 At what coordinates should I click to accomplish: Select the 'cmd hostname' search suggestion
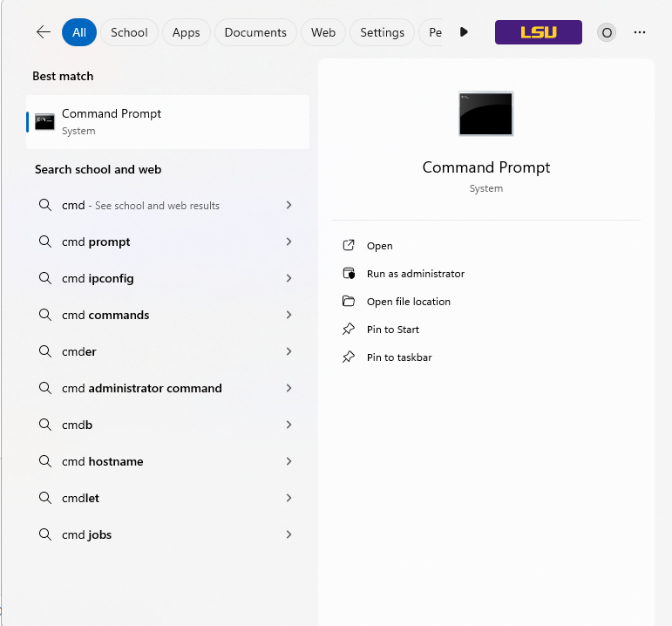167,462
